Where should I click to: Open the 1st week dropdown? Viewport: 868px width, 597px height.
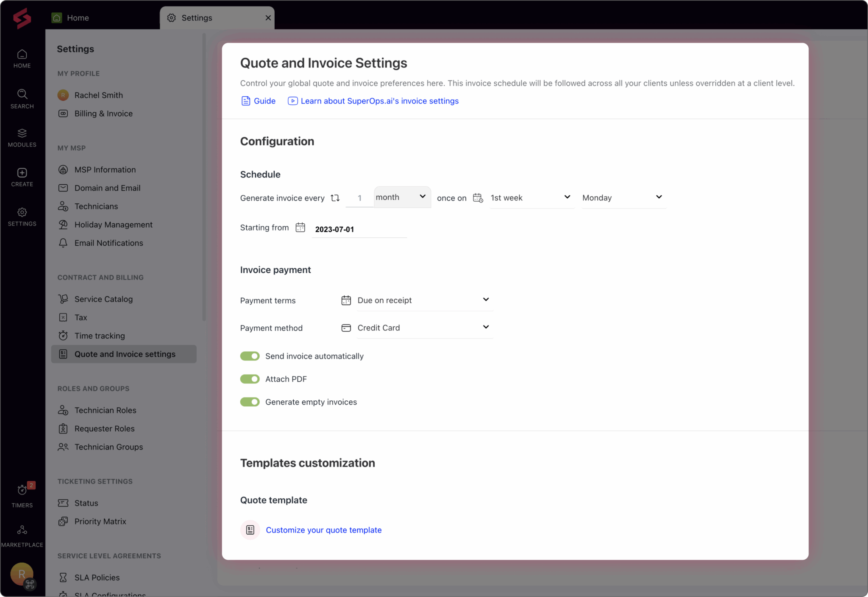coord(531,198)
